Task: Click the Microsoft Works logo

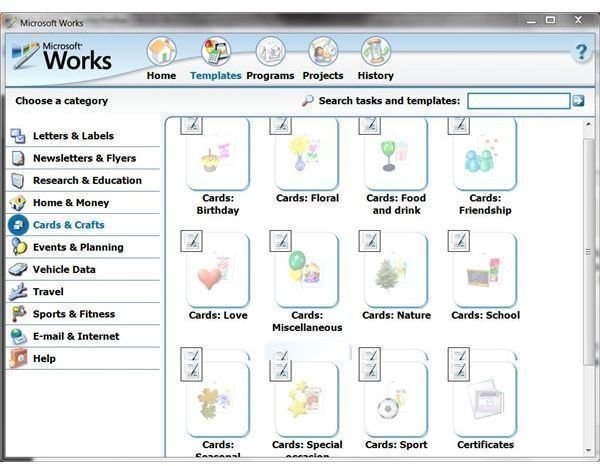Action: 62,57
